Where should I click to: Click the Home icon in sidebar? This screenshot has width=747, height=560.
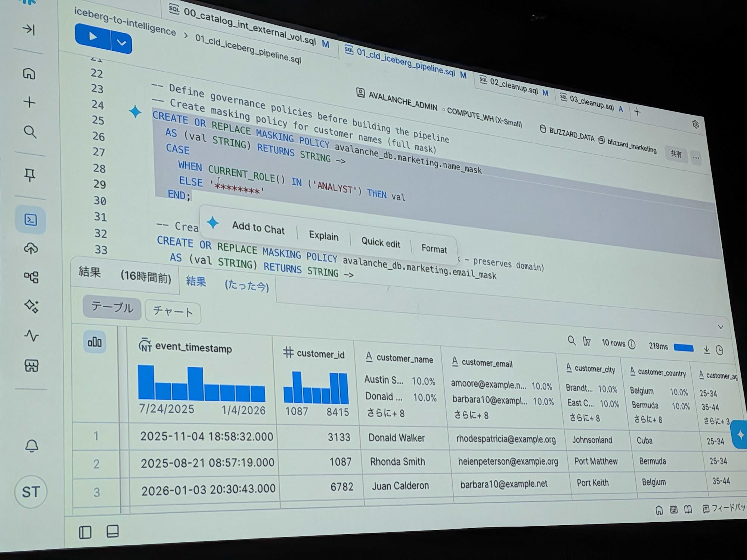29,74
